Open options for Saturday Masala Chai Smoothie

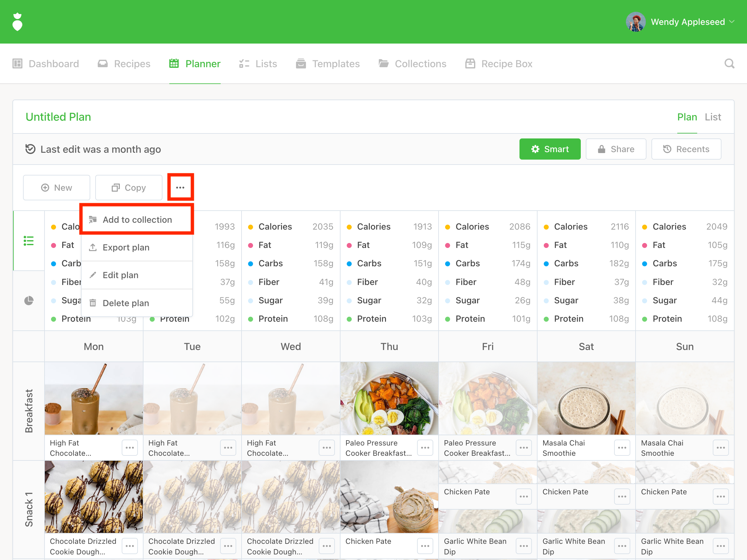point(622,448)
